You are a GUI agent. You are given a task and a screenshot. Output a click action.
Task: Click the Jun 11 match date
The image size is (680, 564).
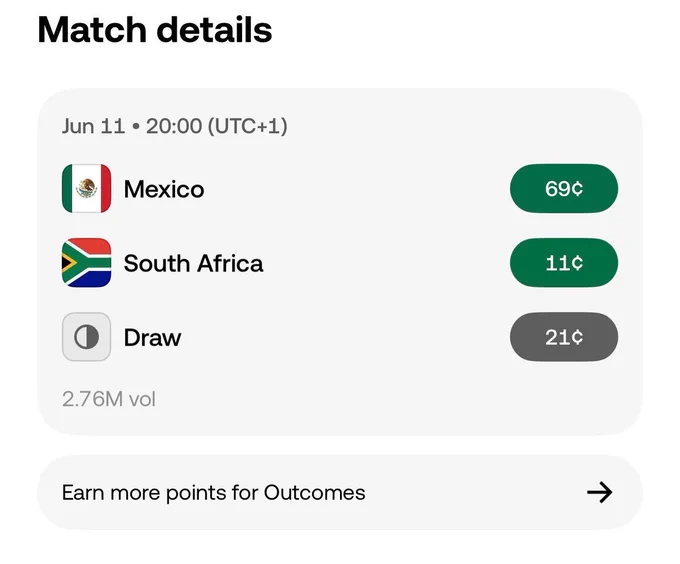93,126
